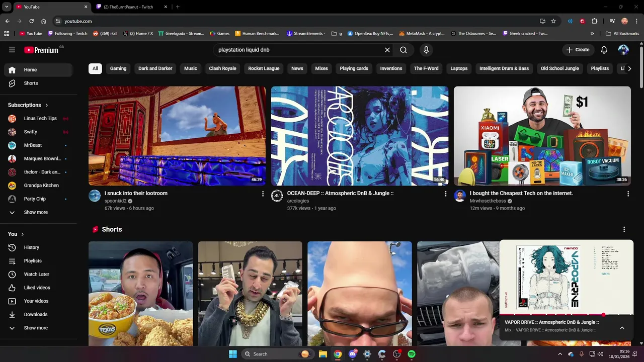Select the Old School Jungle chip
Viewport: 644px width, 362px height.
[559, 68]
